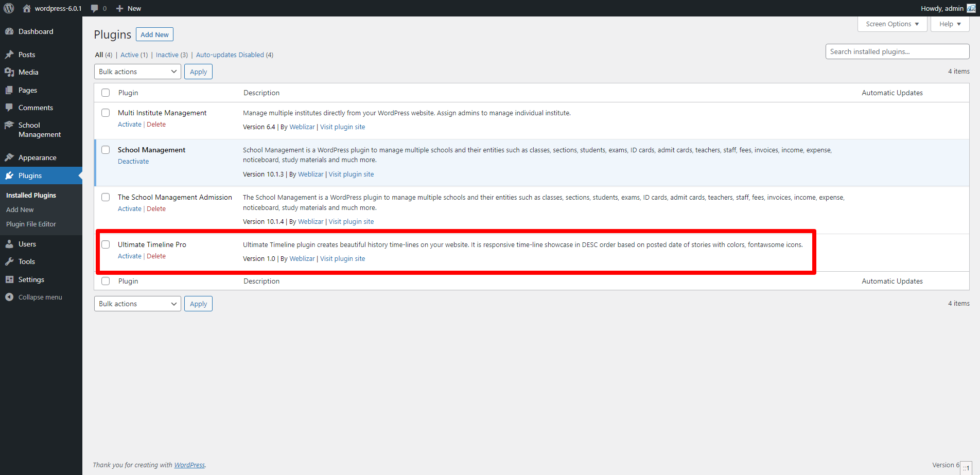
Task: Delete Ultimate Timeline Pro plugin
Action: [156, 256]
